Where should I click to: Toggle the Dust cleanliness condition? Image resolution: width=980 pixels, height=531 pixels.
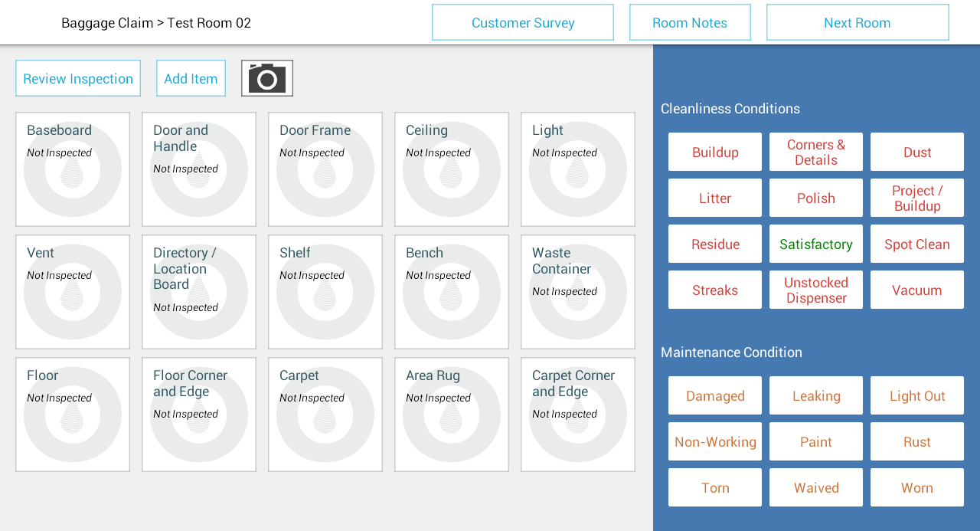click(x=917, y=152)
